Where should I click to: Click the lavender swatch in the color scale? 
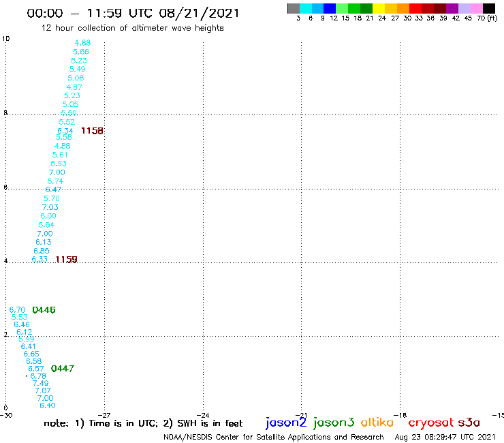464,8
